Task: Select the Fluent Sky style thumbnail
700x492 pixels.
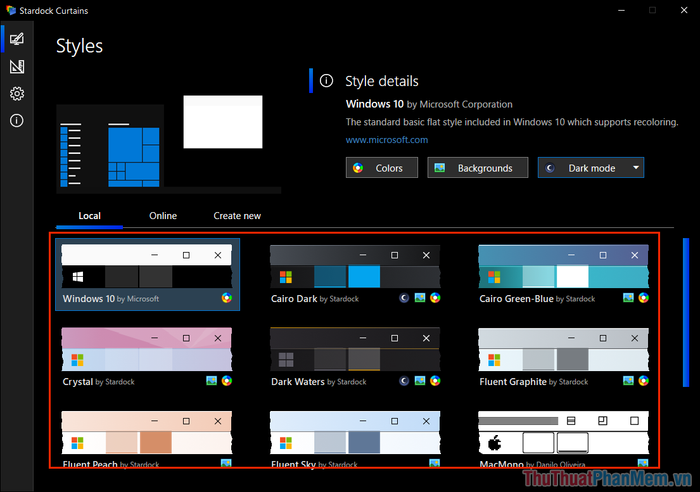Action: pyautogui.click(x=355, y=432)
